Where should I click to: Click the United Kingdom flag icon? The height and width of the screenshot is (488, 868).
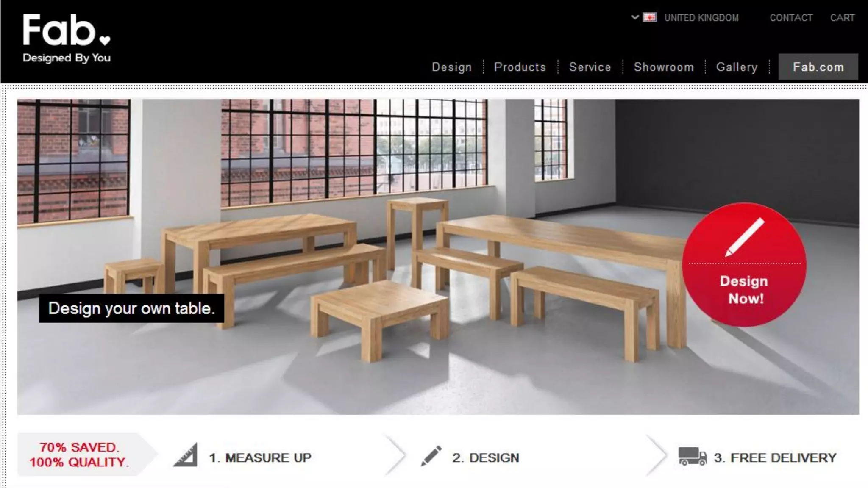649,17
